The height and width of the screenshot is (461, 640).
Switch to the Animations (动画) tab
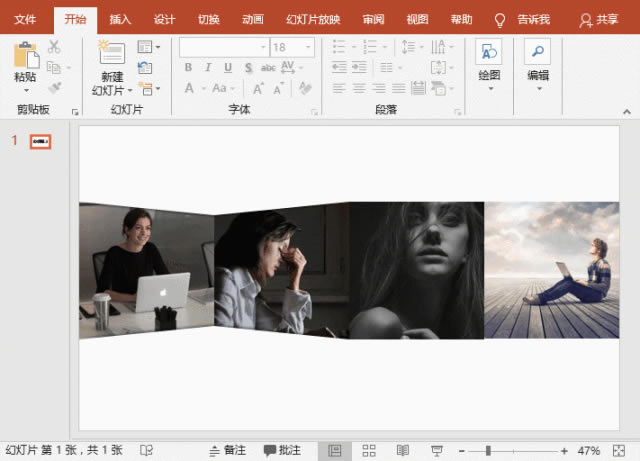point(253,19)
